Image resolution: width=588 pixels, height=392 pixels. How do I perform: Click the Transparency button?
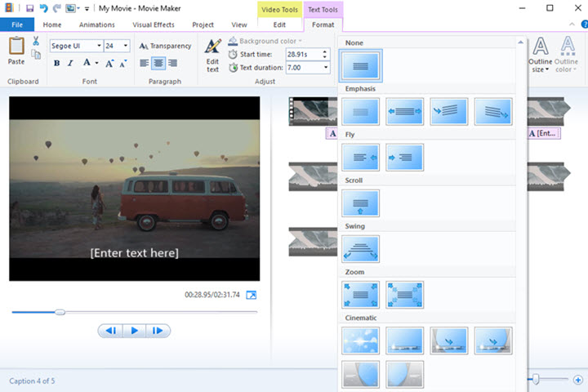point(164,46)
